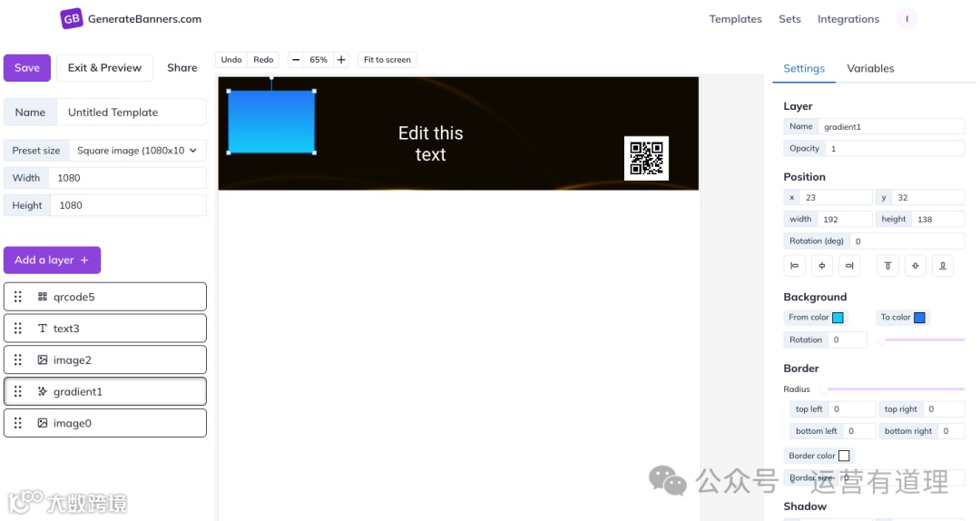Align layer to horizontal center
Image resolution: width=980 pixels, height=521 pixels.
pyautogui.click(x=822, y=266)
